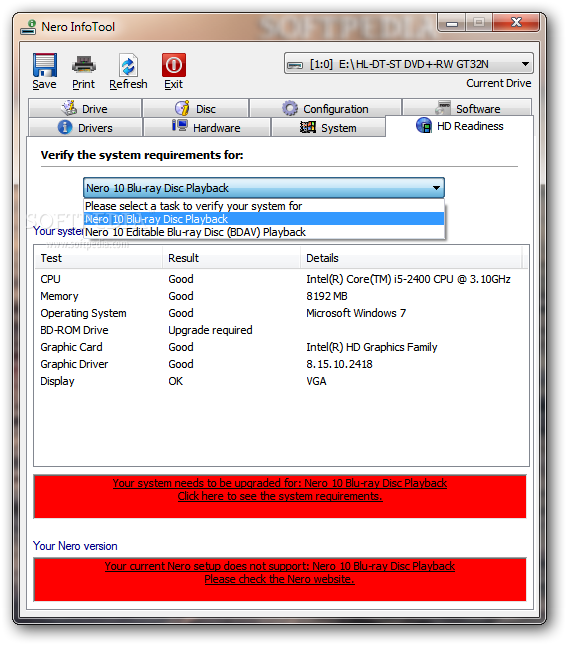Select the Graphic Driver test row
The image size is (567, 645).
[x=281, y=364]
